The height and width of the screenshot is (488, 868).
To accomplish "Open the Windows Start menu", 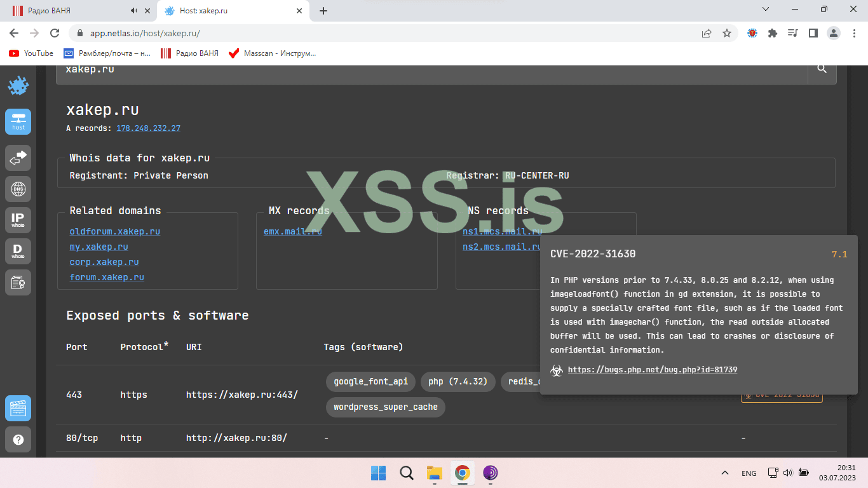I will (x=379, y=473).
